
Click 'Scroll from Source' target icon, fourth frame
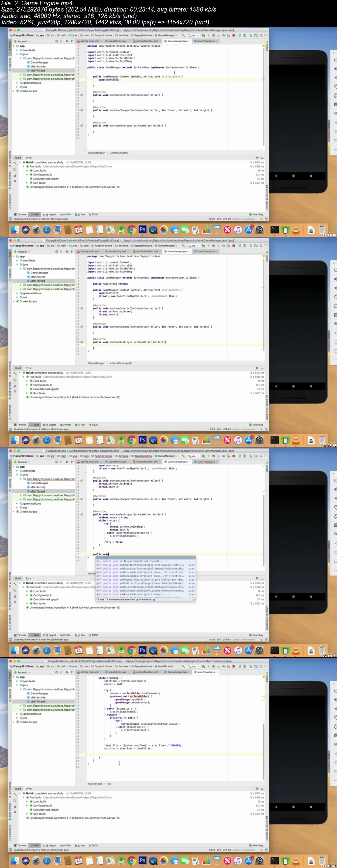pyautogui.click(x=56, y=672)
